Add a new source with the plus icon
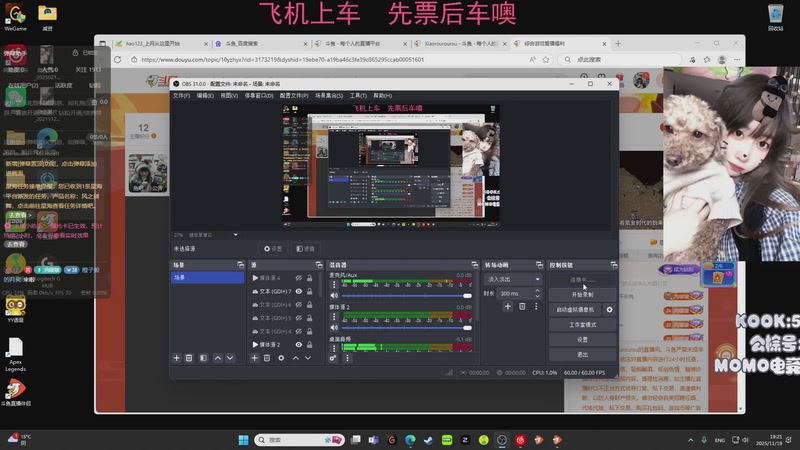This screenshot has height=450, width=800. [255, 358]
